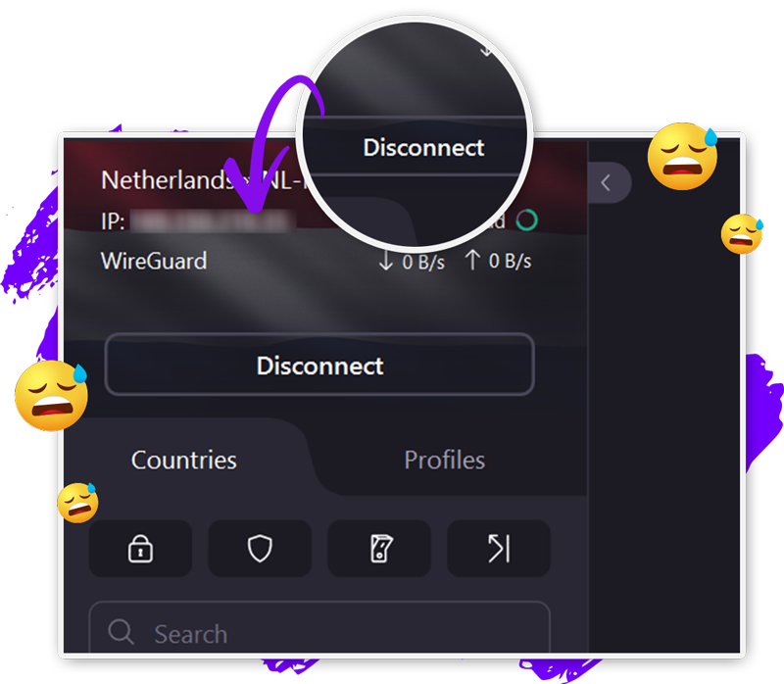Open the Port Forwarding arrow icon
784x684 pixels.
499,549
